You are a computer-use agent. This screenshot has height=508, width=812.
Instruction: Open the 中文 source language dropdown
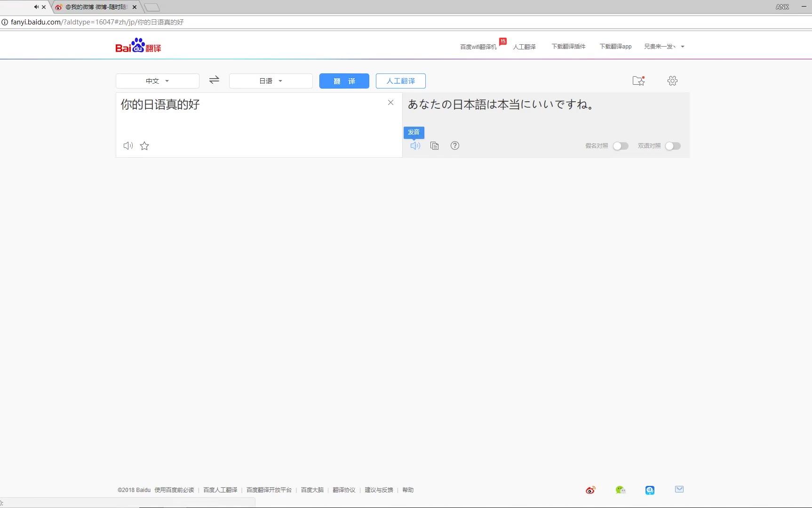click(158, 81)
